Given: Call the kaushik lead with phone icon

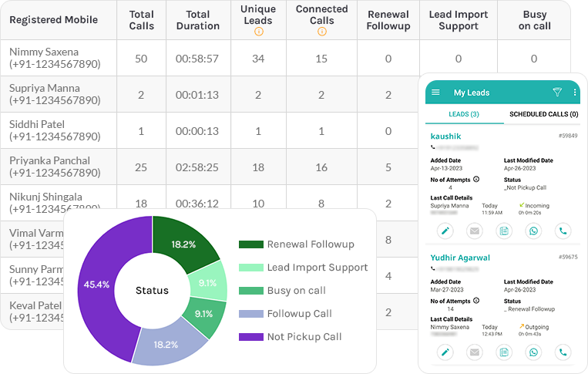Looking at the screenshot, I should [563, 230].
